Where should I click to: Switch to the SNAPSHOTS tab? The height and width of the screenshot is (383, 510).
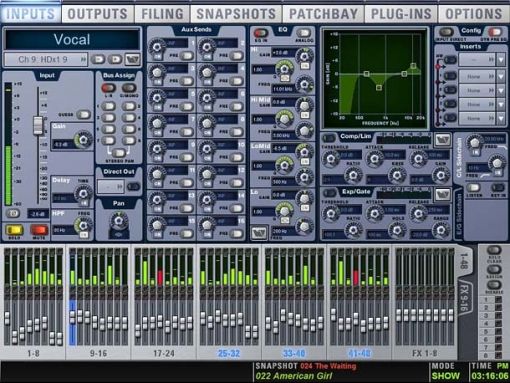pos(236,14)
